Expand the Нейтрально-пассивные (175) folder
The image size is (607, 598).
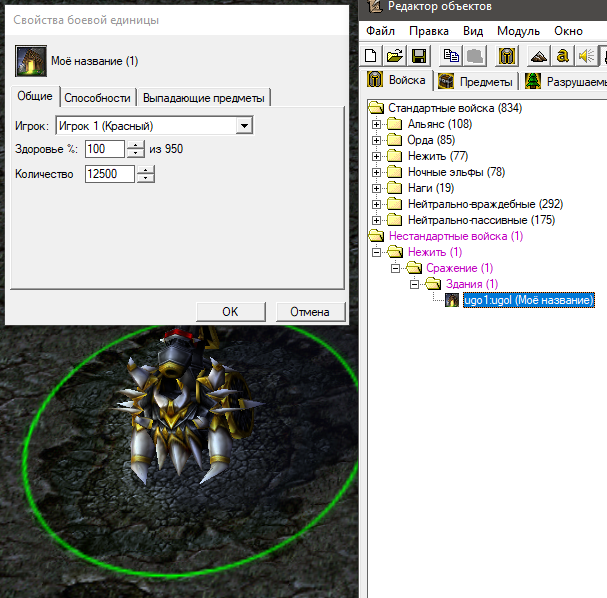point(376,220)
